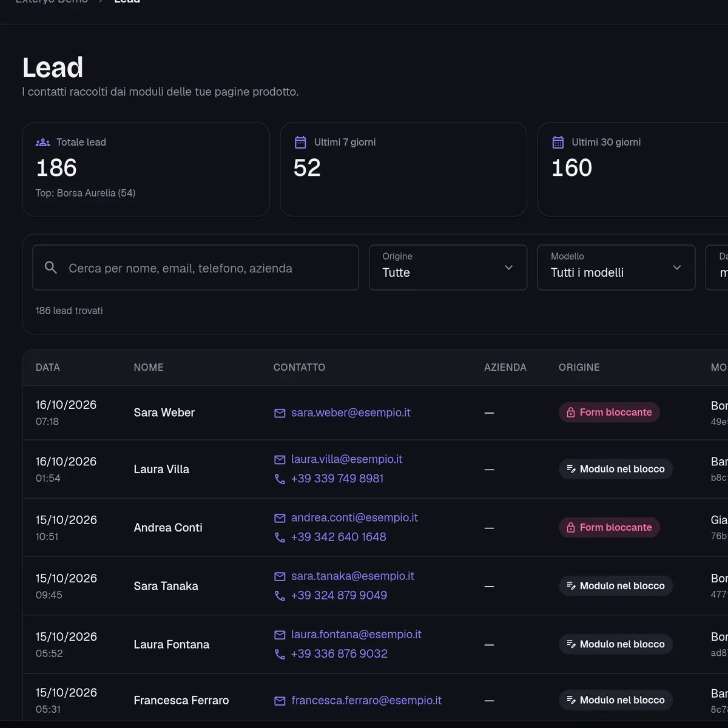Open email link laura.fontana@esempio.it
This screenshot has width=728, height=728.
click(356, 634)
